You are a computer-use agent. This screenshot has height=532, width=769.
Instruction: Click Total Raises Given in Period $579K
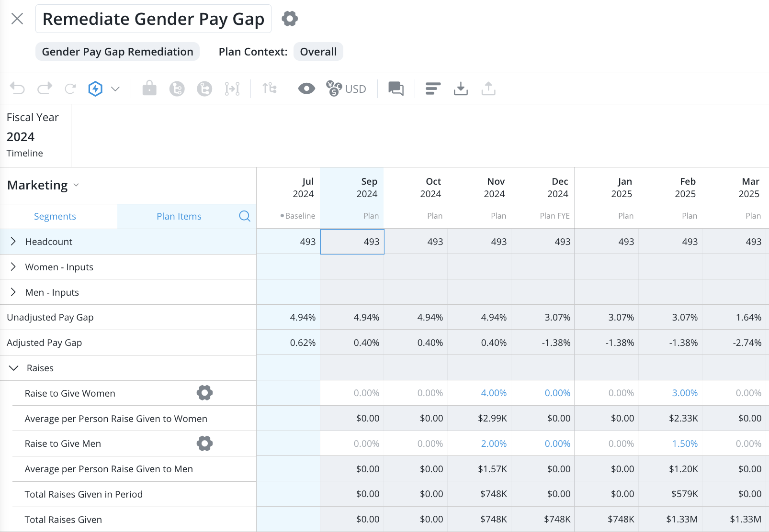click(670, 494)
